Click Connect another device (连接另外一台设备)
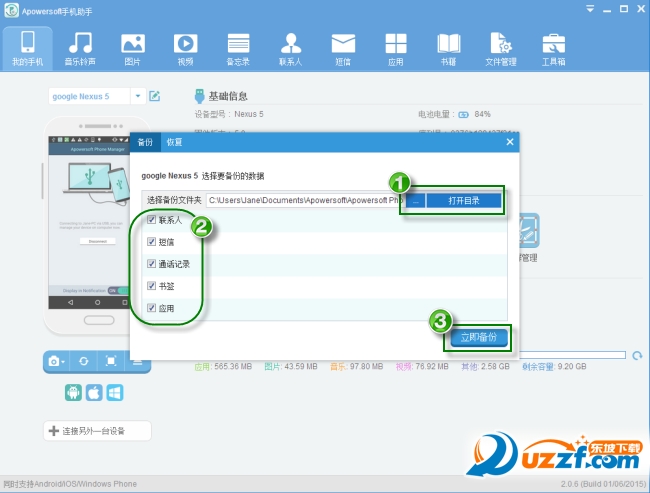This screenshot has height=493, width=650. pos(97,431)
